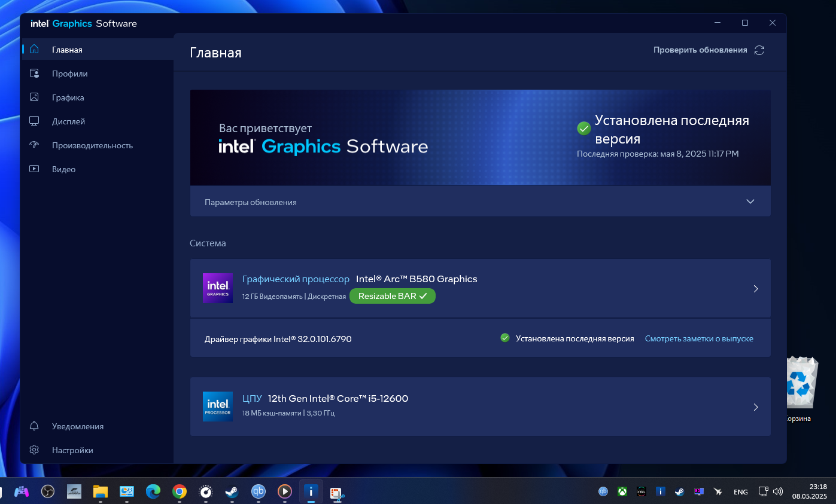
Task: Open the Профили section
Action: [98, 74]
